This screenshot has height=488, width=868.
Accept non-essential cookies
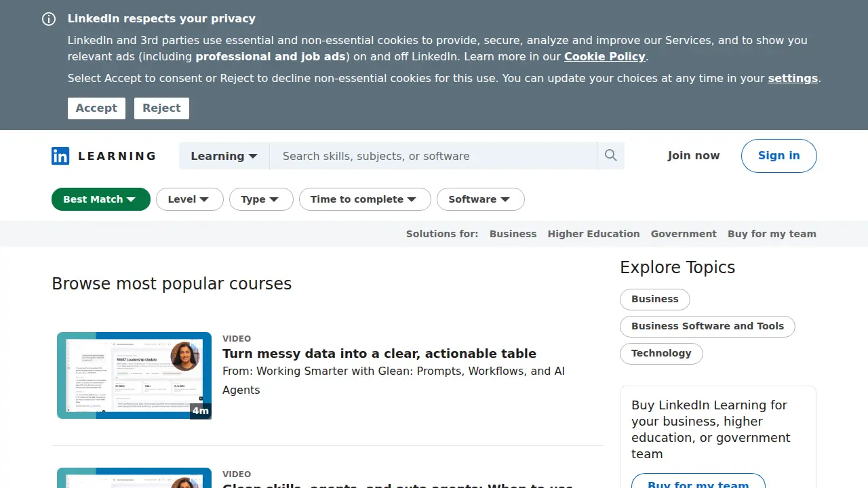(x=96, y=108)
